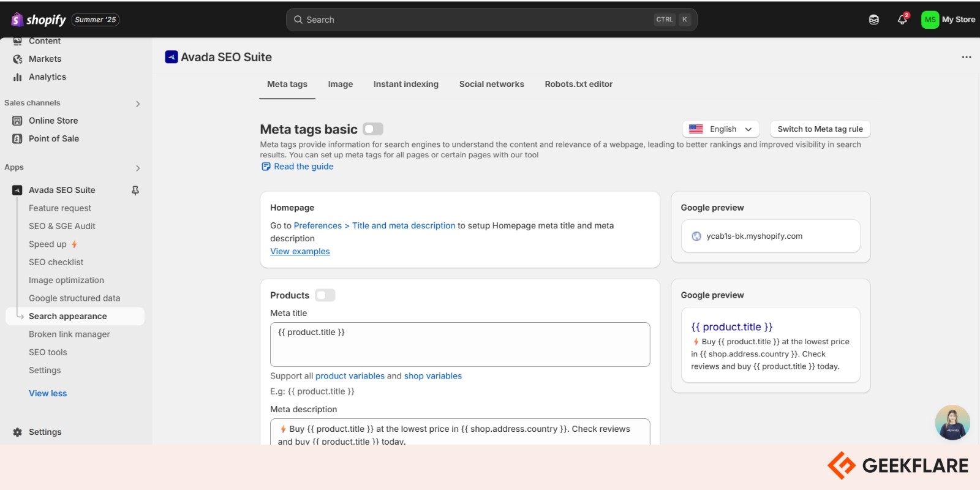Click the Online Store icon
980x490 pixels.
coord(17,121)
